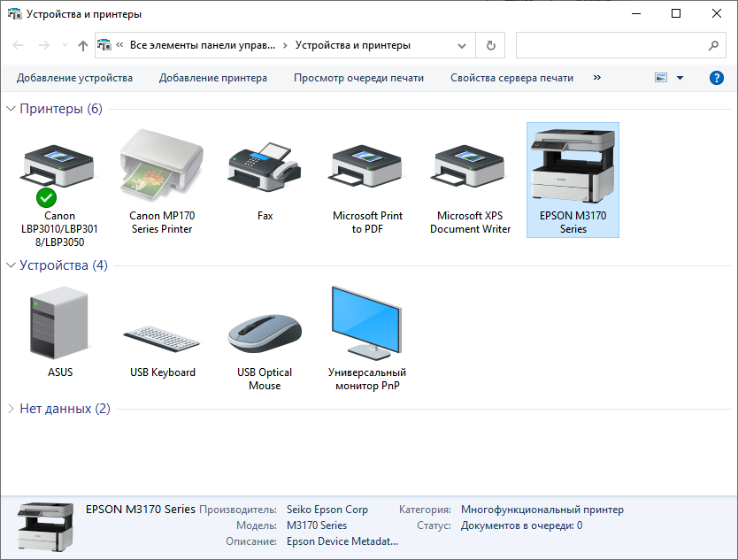Select the Canon LBP3010/LBP3018/LBP3050 printer icon

pyautogui.click(x=58, y=165)
